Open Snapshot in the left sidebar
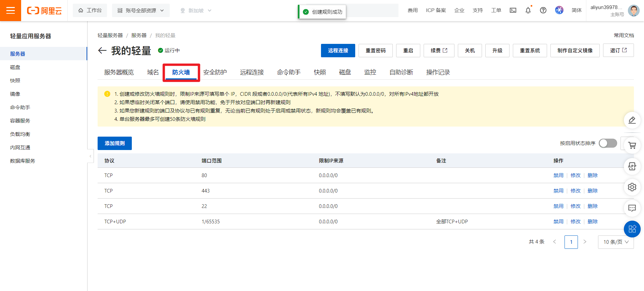 point(15,81)
